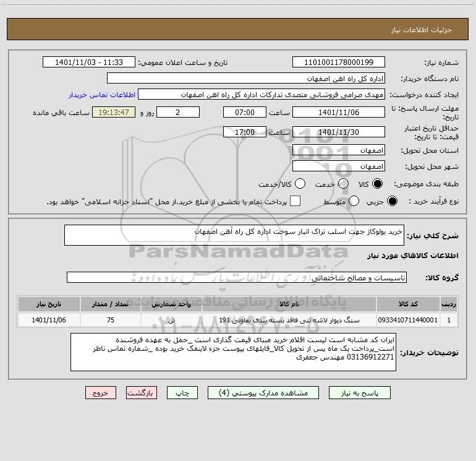Select the کالا/خدمت radio button
The height and width of the screenshot is (461, 476).
[x=300, y=184]
